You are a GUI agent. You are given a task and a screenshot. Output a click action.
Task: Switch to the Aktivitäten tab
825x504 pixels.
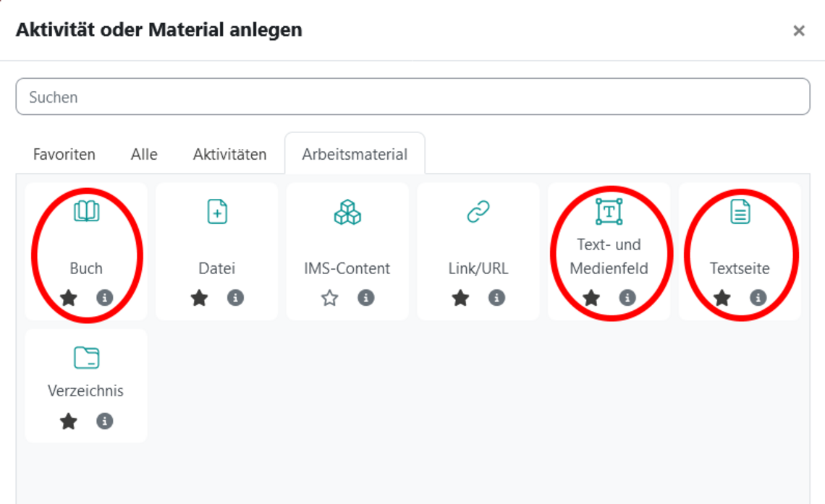pos(229,154)
